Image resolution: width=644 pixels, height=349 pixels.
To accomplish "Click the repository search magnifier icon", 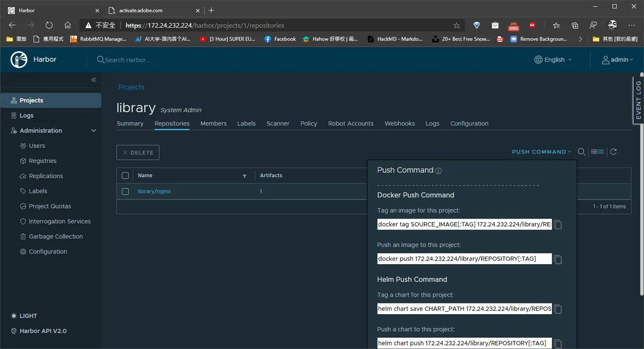I will coord(581,152).
